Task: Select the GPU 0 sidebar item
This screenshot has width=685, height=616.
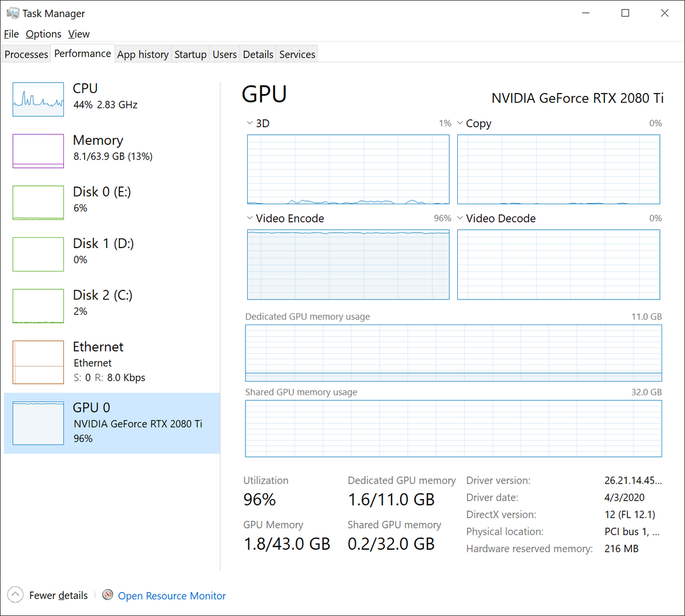Action: [112, 423]
